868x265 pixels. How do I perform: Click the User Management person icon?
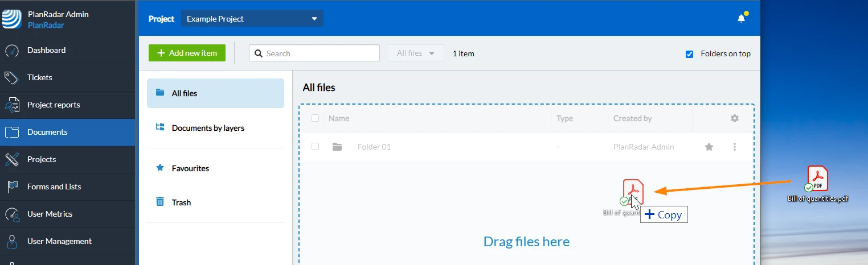click(12, 241)
